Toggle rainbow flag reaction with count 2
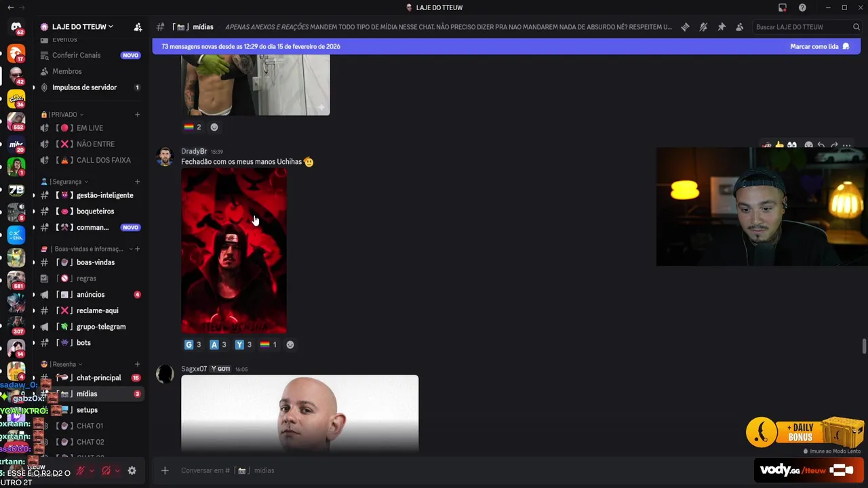The image size is (868, 488). [x=193, y=127]
